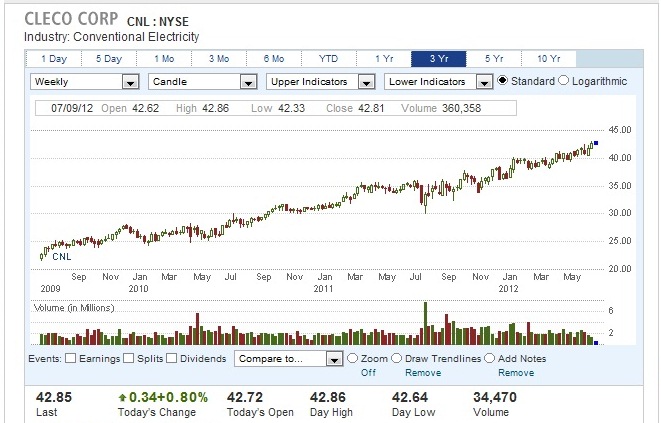The width and height of the screenshot is (661, 423).
Task: Enable the Dividends events checkbox
Action: [x=171, y=358]
